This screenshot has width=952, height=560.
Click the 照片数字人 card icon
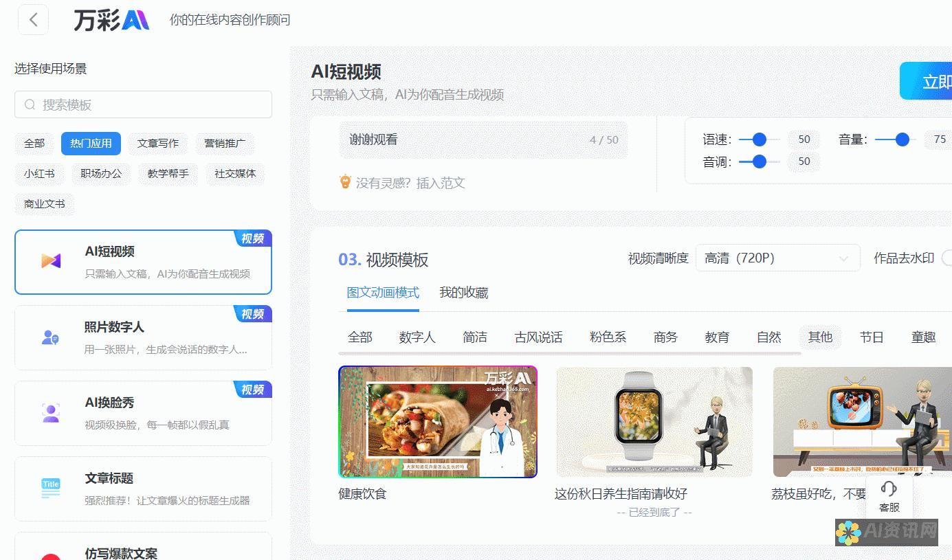(50, 337)
